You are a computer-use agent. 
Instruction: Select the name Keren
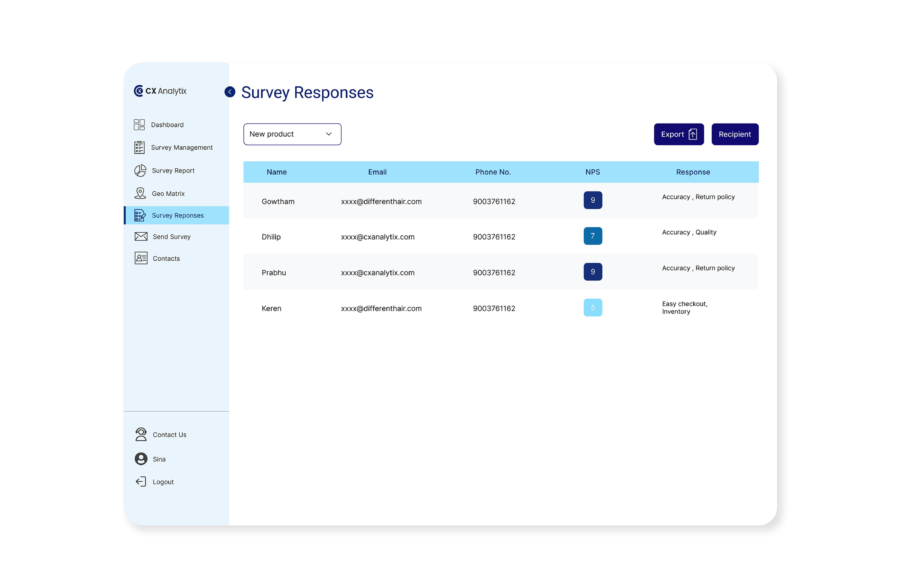271,308
